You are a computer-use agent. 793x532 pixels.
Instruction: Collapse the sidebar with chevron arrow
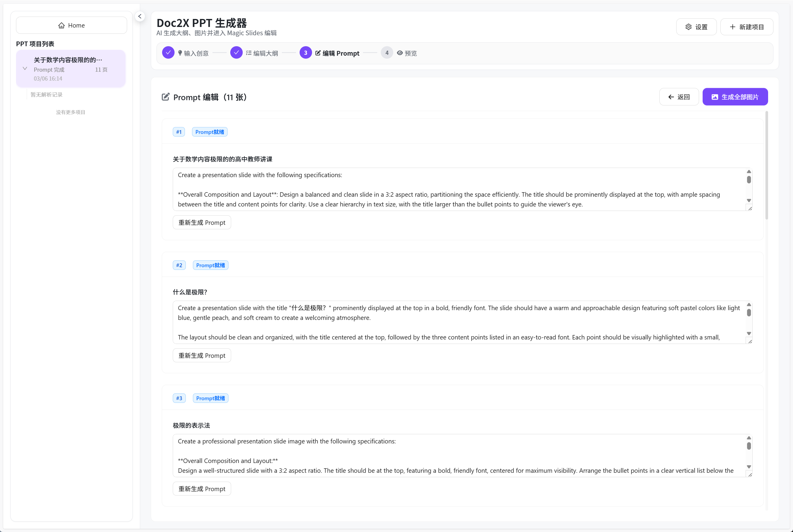(x=140, y=16)
